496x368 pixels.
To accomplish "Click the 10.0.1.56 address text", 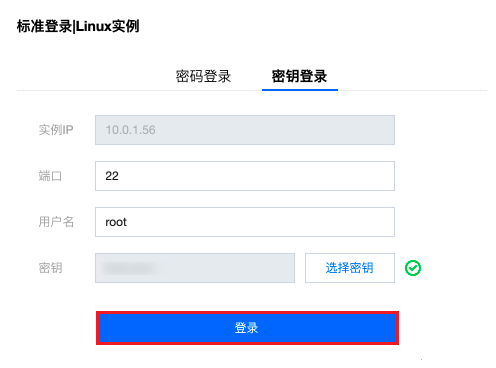I will 130,130.
